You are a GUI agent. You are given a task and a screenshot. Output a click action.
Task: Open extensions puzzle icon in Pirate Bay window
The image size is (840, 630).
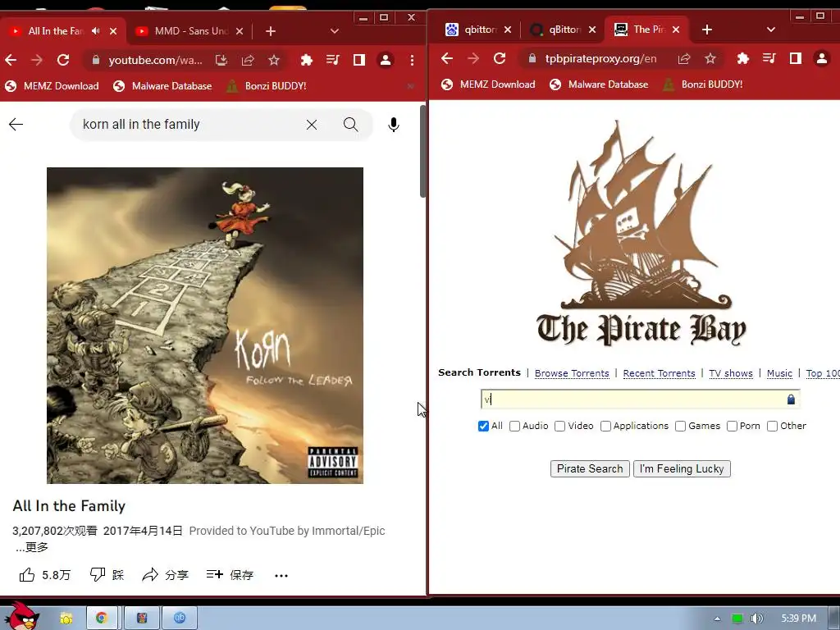(x=742, y=58)
